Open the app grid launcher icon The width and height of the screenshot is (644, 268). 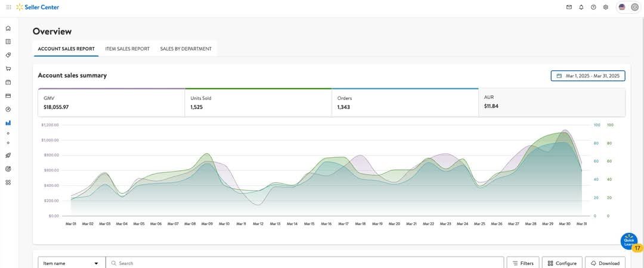8,7
